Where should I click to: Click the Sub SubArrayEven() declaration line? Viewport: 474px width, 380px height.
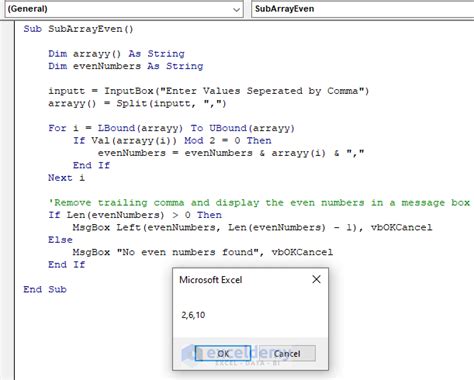pyautogui.click(x=78, y=29)
